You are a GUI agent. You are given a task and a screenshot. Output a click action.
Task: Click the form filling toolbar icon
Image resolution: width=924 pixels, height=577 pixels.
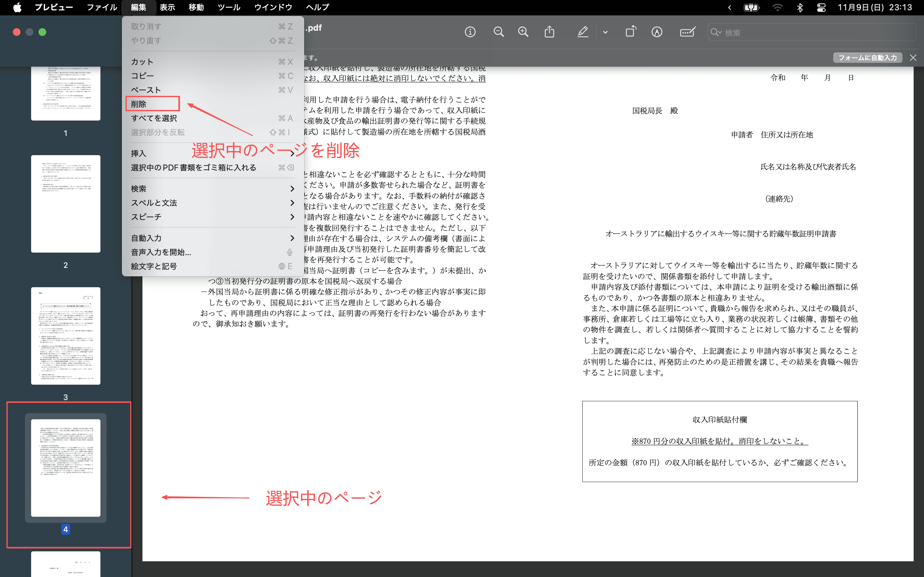(687, 32)
